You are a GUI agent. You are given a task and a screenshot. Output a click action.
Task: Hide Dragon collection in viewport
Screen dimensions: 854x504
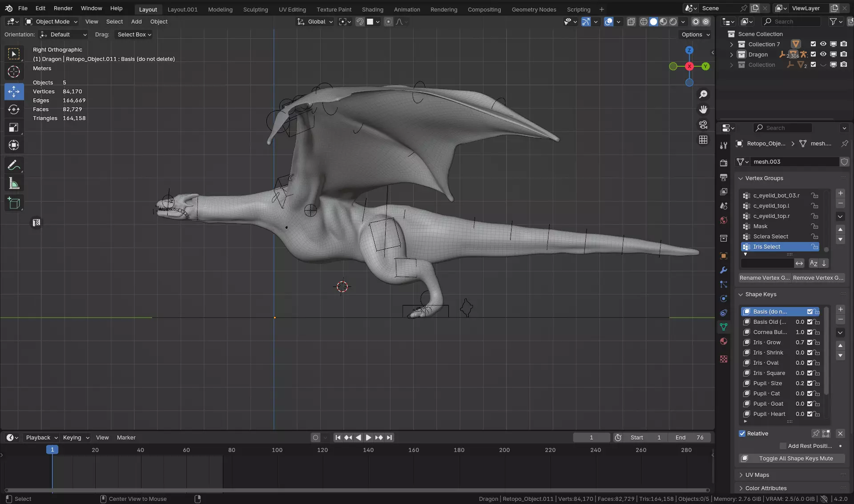(x=823, y=54)
